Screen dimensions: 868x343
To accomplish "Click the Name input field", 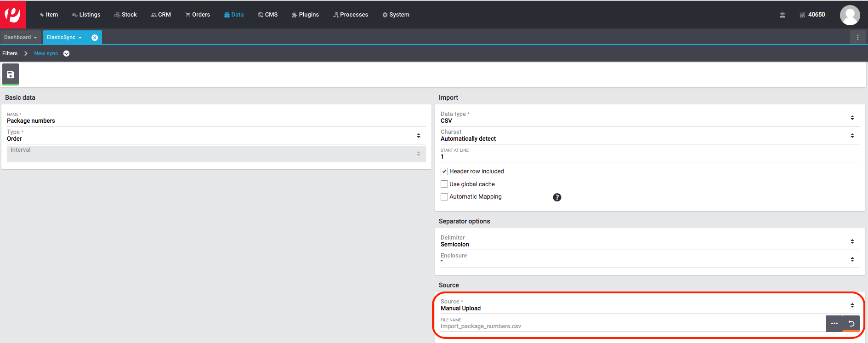I will click(216, 121).
